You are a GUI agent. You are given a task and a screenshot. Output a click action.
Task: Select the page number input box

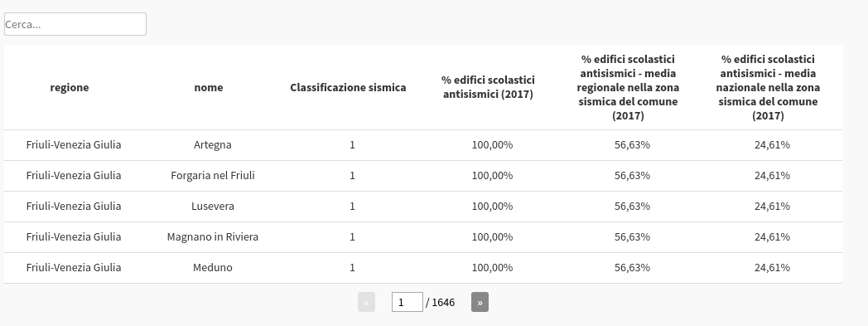coord(407,302)
